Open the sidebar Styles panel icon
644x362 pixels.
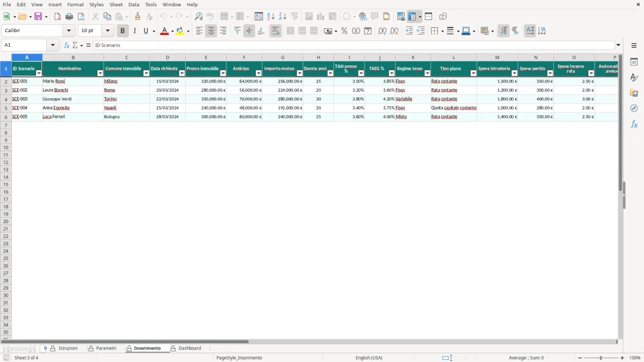tap(634, 77)
